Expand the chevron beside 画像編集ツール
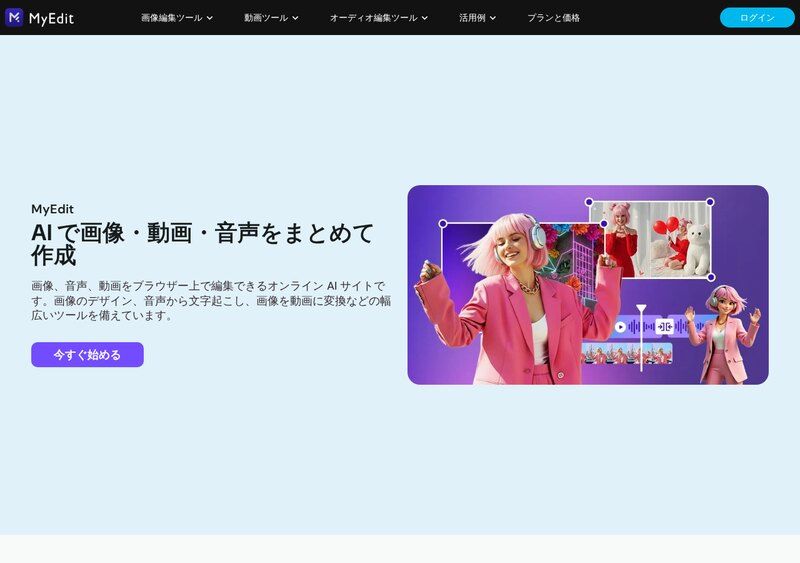The image size is (800, 563). click(210, 18)
